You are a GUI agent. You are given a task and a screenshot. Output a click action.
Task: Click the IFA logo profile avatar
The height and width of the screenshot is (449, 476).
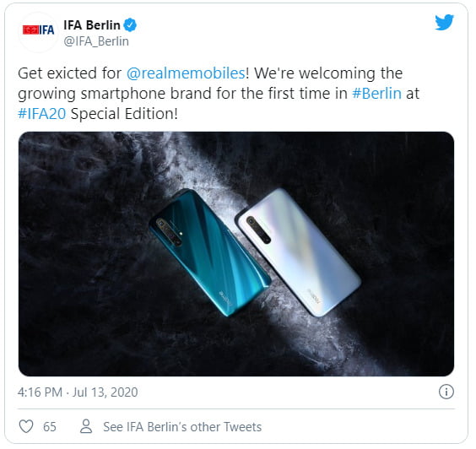point(38,30)
